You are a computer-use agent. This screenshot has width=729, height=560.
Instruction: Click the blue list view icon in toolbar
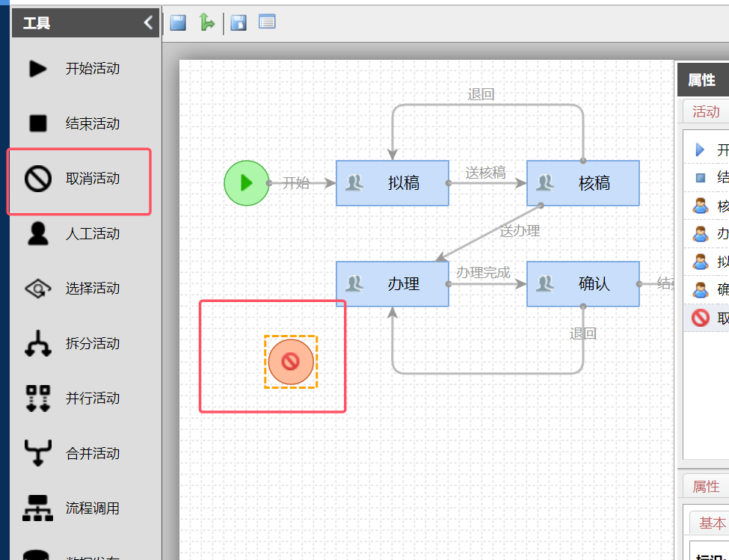[x=267, y=22]
